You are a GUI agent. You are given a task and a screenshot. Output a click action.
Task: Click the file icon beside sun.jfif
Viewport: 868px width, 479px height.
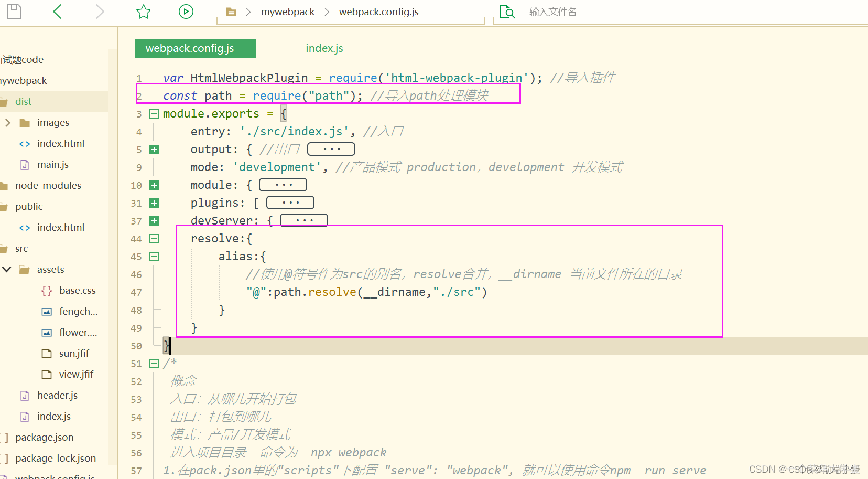click(x=47, y=354)
